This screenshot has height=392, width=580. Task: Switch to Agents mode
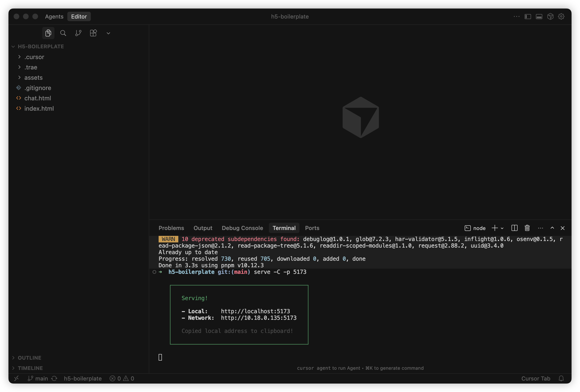[54, 16]
